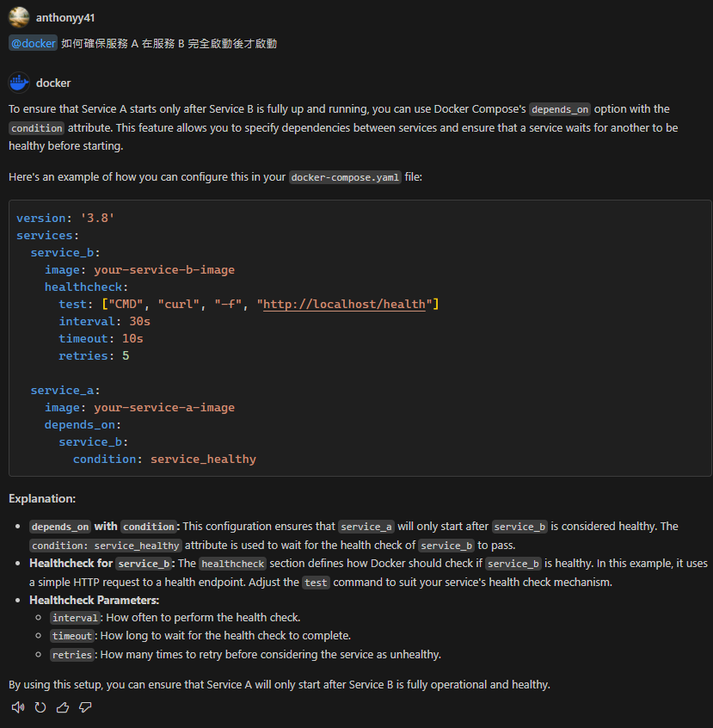Click the read aloud speaker icon
Image resolution: width=713 pixels, height=728 pixels.
point(18,707)
